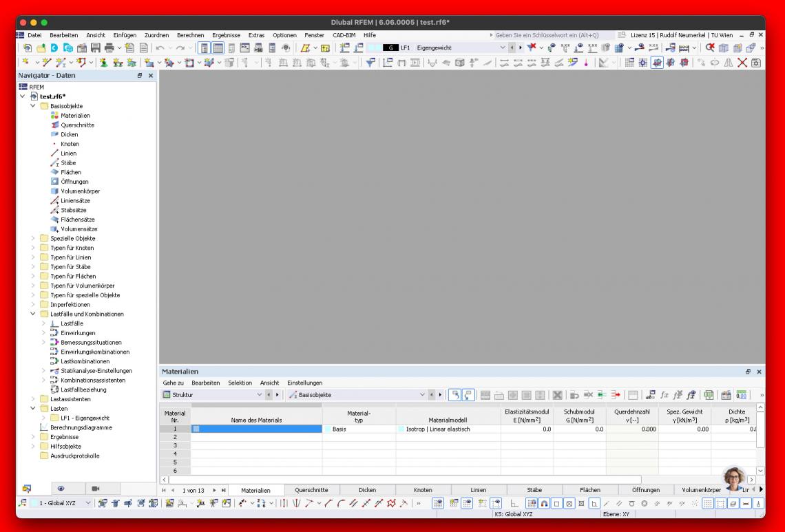Select Materialien item in Navigator tree
Image resolution: width=785 pixels, height=532 pixels.
75,116
